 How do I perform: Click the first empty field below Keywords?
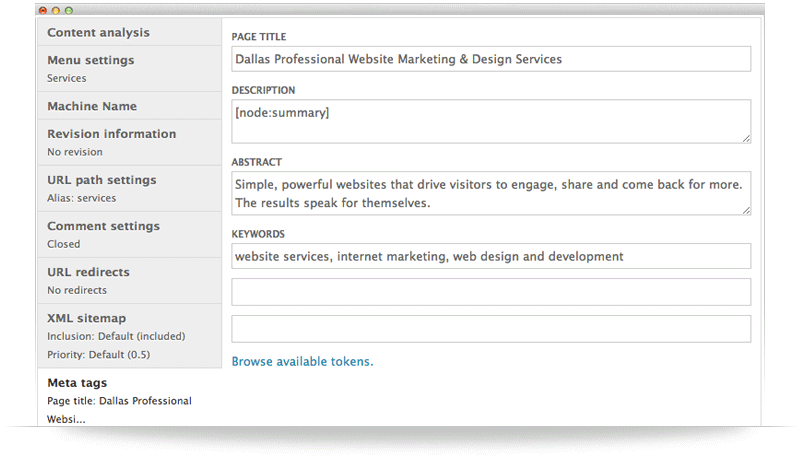coord(491,292)
